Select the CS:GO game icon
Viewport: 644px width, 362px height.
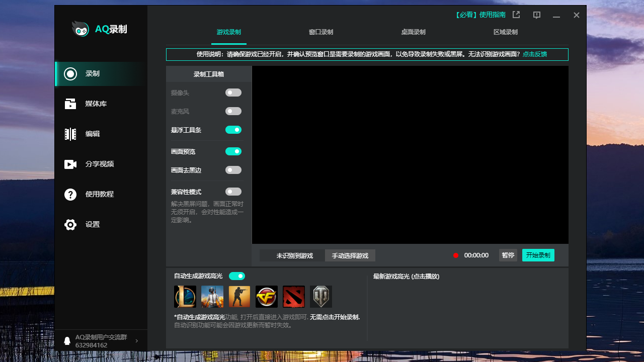point(239,297)
